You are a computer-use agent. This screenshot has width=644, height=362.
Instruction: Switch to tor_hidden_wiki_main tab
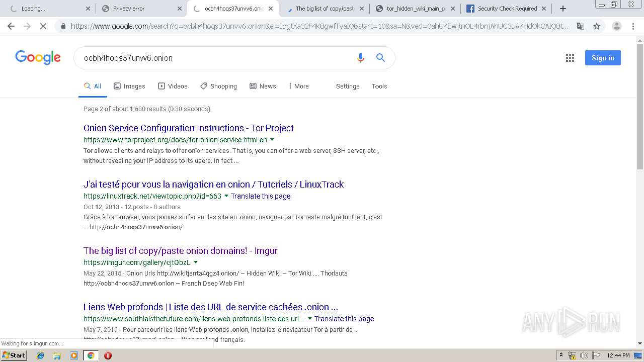[x=416, y=9]
